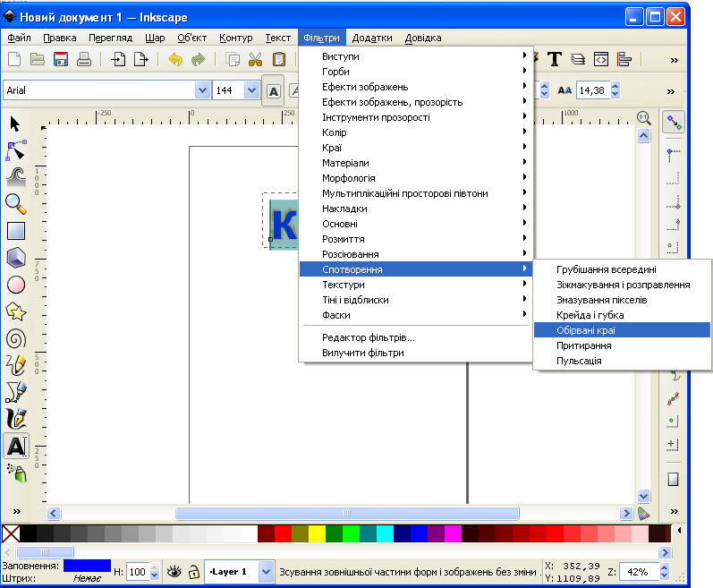Select the arrow Selector tool
The width and height of the screenshot is (713, 588).
pos(15,124)
